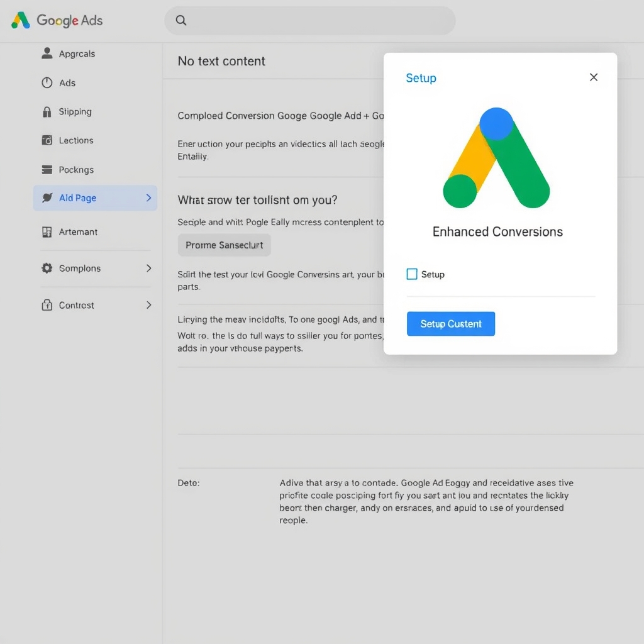Click the large Google Ads logo in dialog

point(496,158)
